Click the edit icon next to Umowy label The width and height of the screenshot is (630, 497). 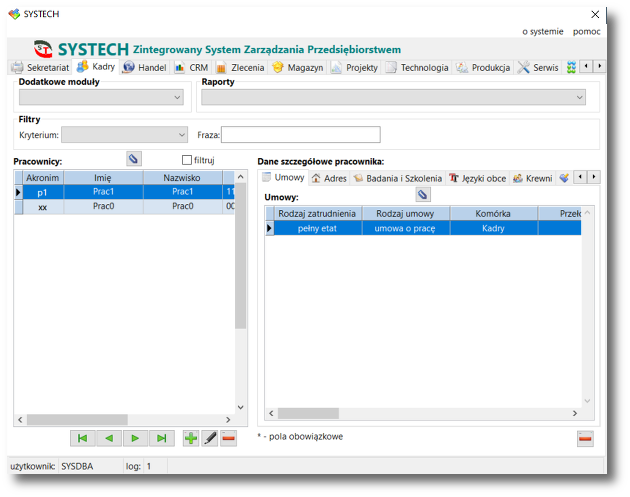423,195
